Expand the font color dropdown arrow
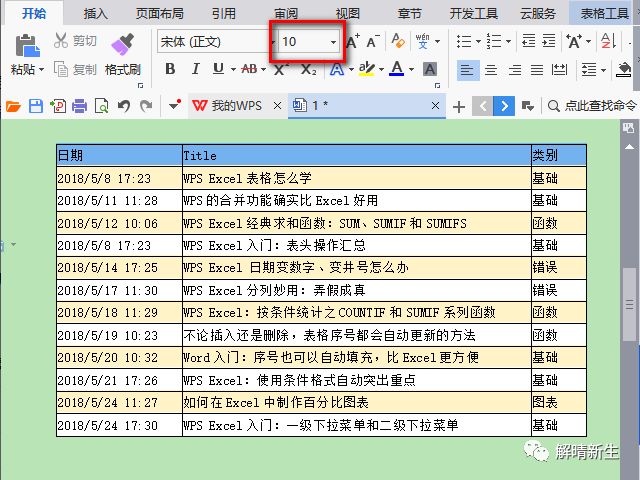640x480 pixels. click(x=411, y=70)
